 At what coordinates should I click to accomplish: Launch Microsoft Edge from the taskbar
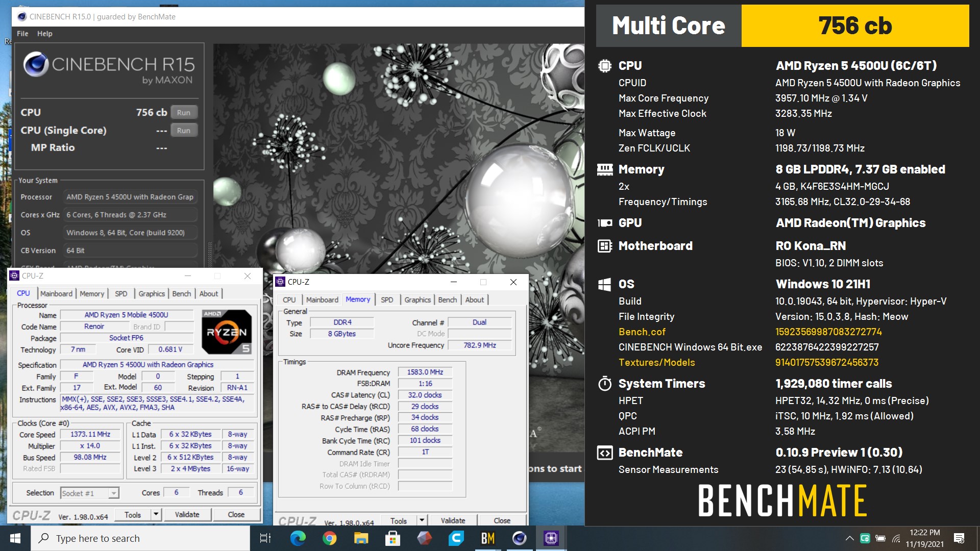[x=298, y=538]
